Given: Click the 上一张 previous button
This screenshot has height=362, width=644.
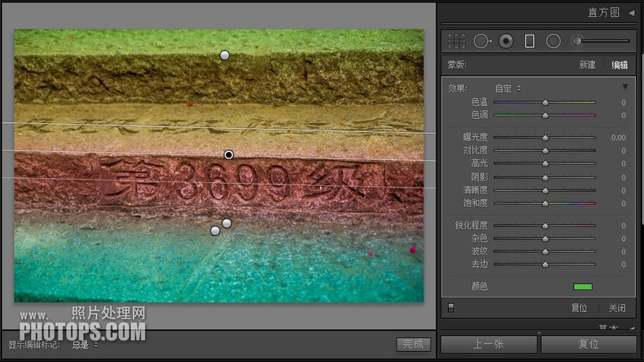Looking at the screenshot, I should [x=488, y=345].
